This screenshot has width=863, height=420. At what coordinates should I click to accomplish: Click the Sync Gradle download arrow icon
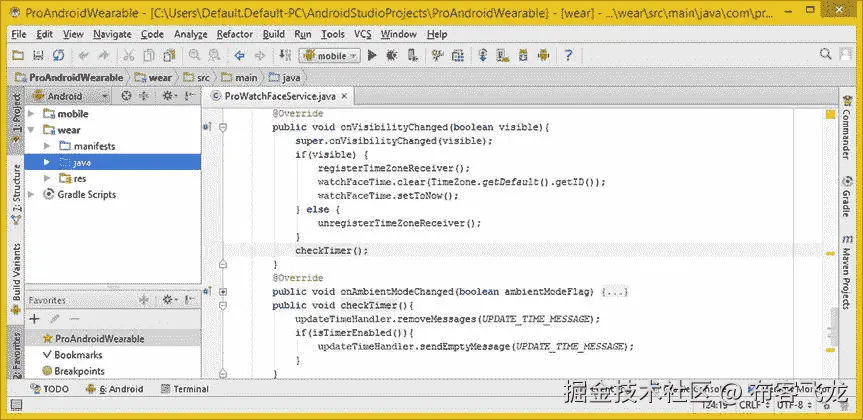[483, 55]
